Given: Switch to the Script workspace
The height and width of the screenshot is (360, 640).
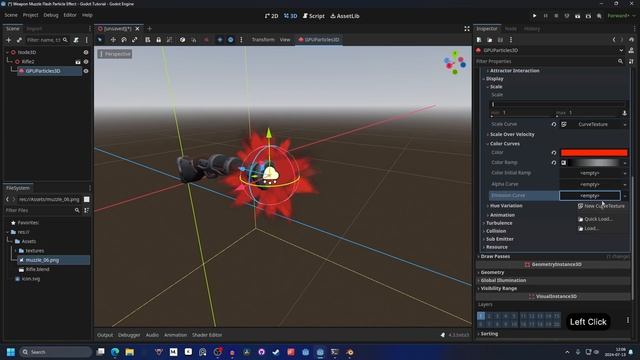Looking at the screenshot, I should [x=313, y=16].
